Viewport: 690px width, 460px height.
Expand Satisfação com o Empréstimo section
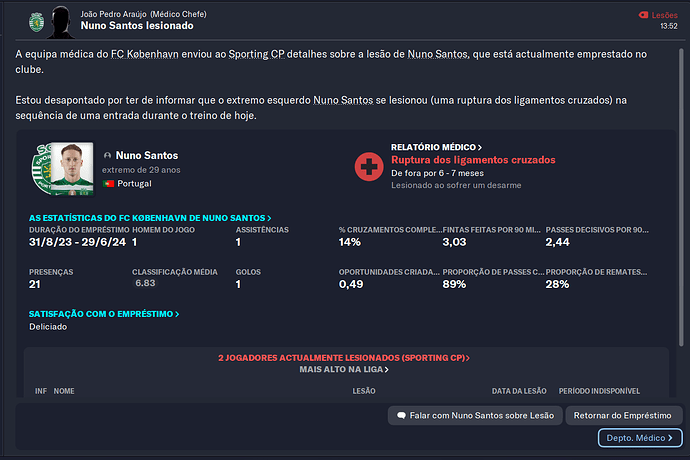104,314
